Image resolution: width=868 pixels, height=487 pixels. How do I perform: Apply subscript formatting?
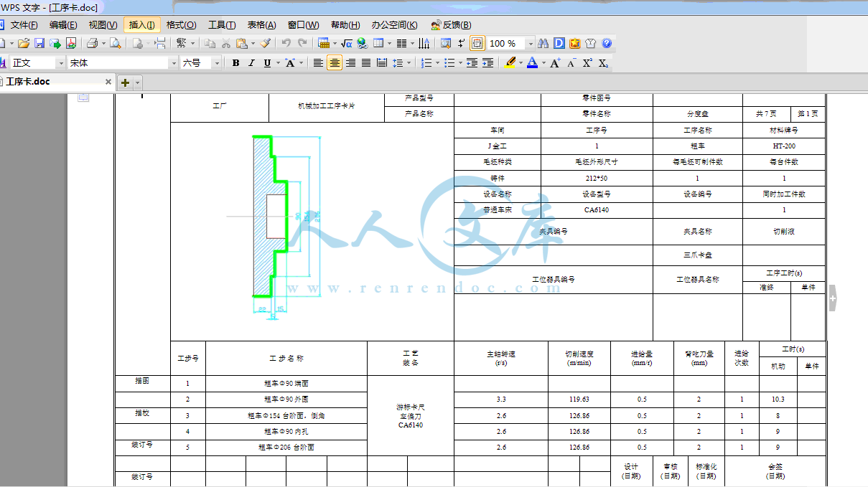coord(604,63)
